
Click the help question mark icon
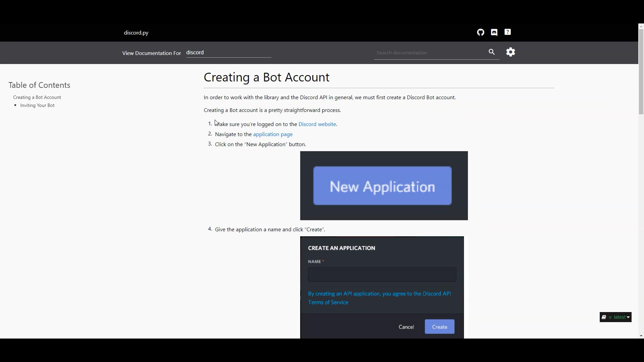coord(507,32)
